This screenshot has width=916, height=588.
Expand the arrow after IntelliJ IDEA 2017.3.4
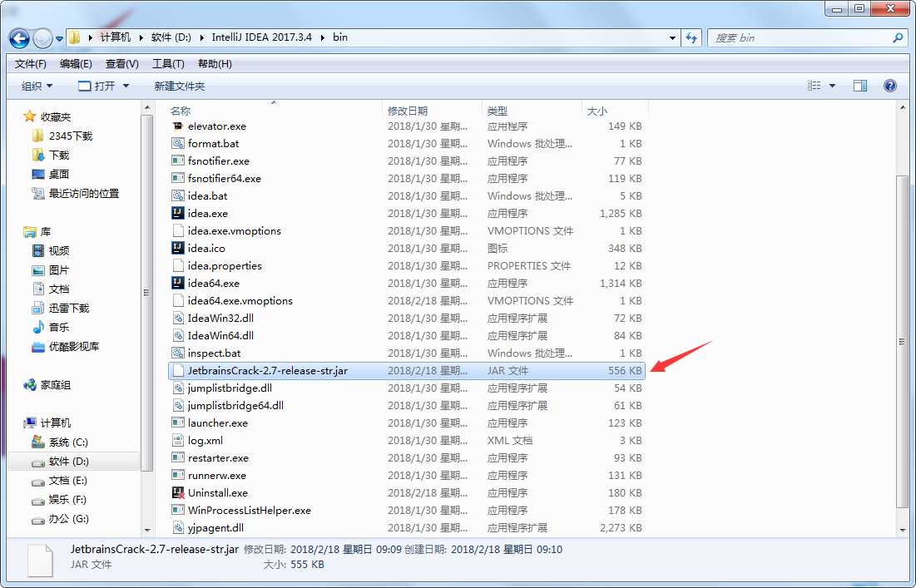coord(323,37)
